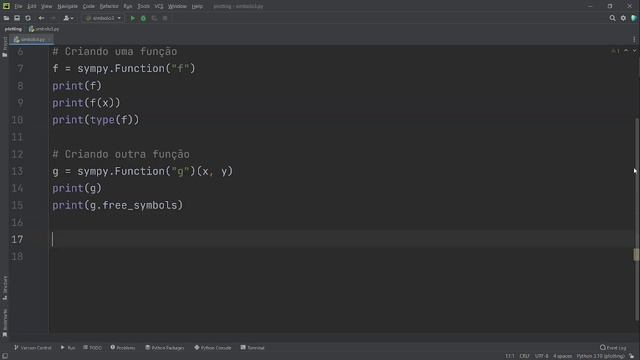Click the inspections warning indicator in editor
The height and width of the screenshot is (360, 640).
click(x=615, y=51)
